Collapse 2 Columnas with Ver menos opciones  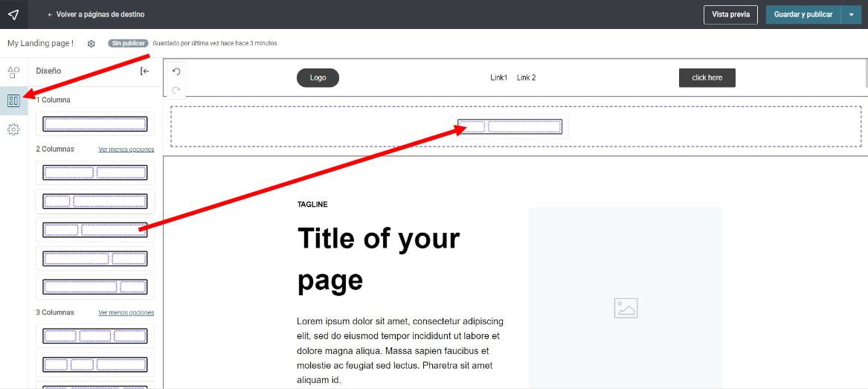(126, 150)
